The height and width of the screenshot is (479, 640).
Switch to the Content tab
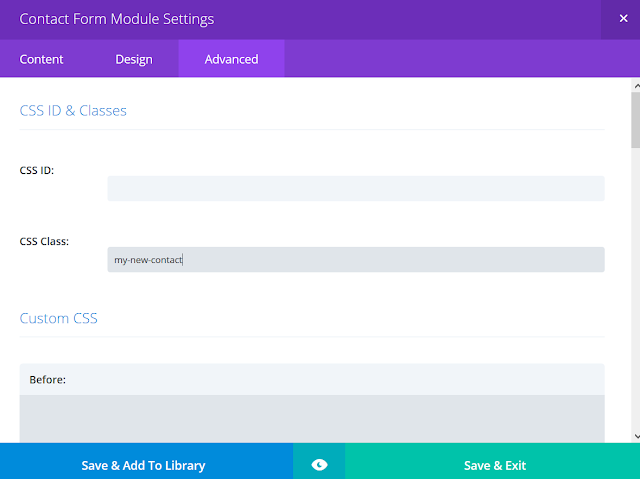click(41, 59)
